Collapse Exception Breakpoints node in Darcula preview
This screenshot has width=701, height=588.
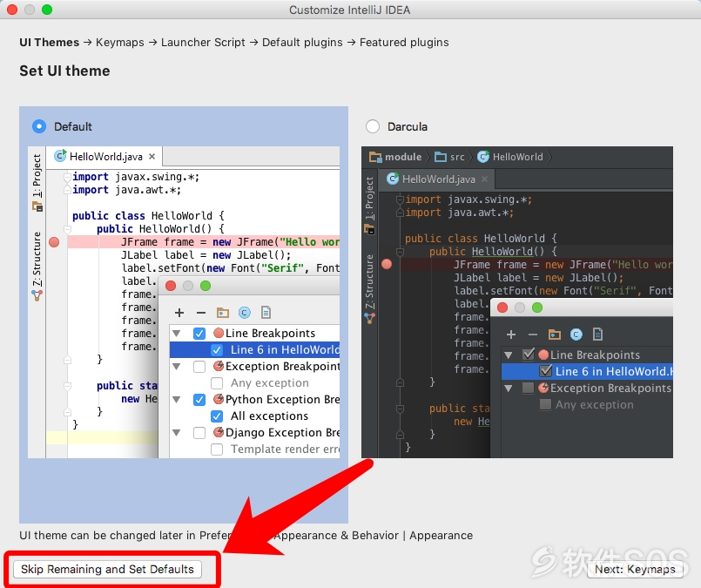click(509, 388)
